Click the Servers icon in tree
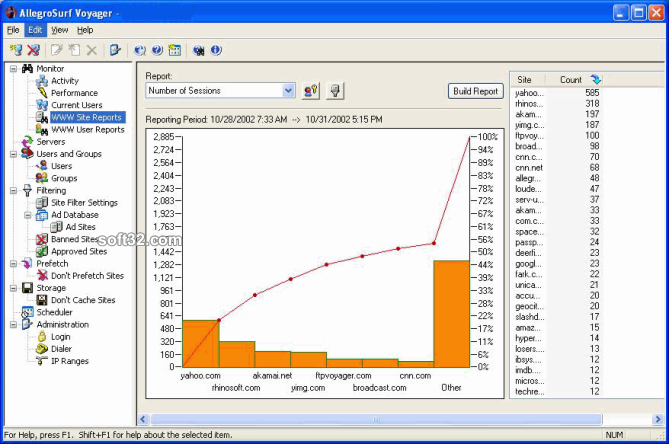 [27, 142]
